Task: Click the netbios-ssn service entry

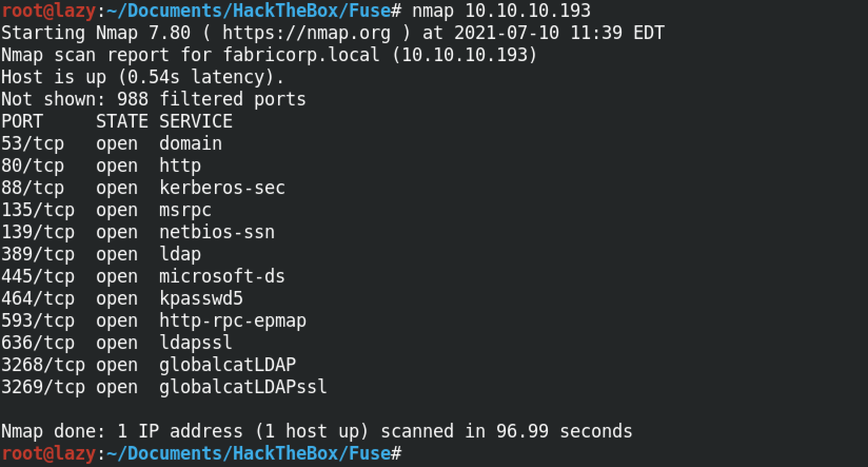Action: [x=217, y=232]
